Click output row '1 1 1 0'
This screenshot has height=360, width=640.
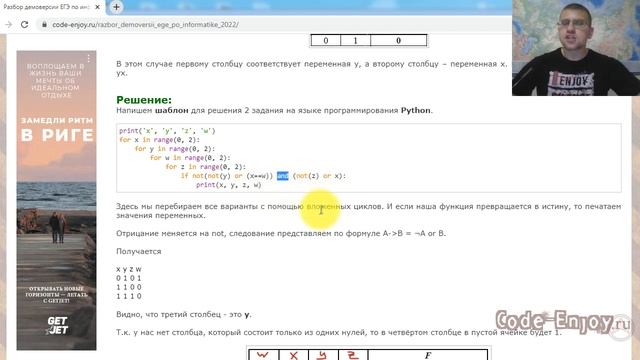(129, 296)
